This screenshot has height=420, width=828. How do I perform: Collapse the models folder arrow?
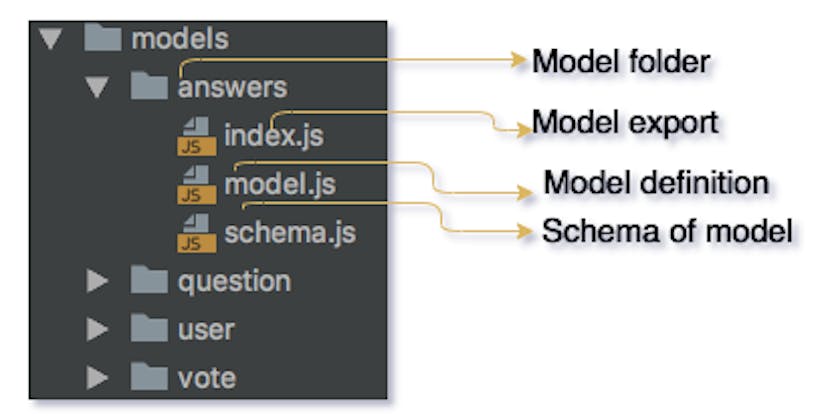[52, 41]
